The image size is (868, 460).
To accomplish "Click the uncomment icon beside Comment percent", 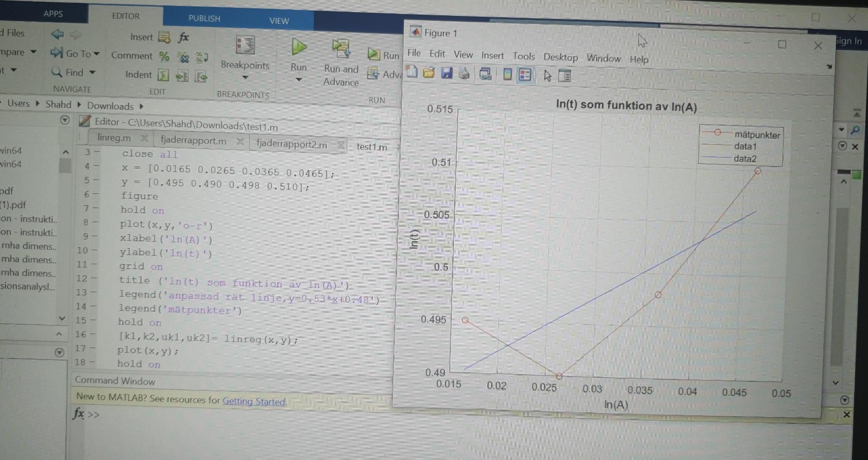I will point(183,57).
